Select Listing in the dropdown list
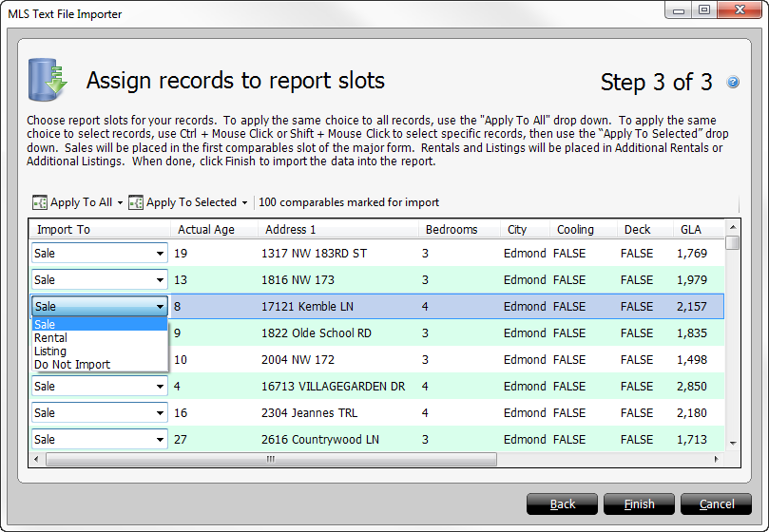 click(50, 351)
